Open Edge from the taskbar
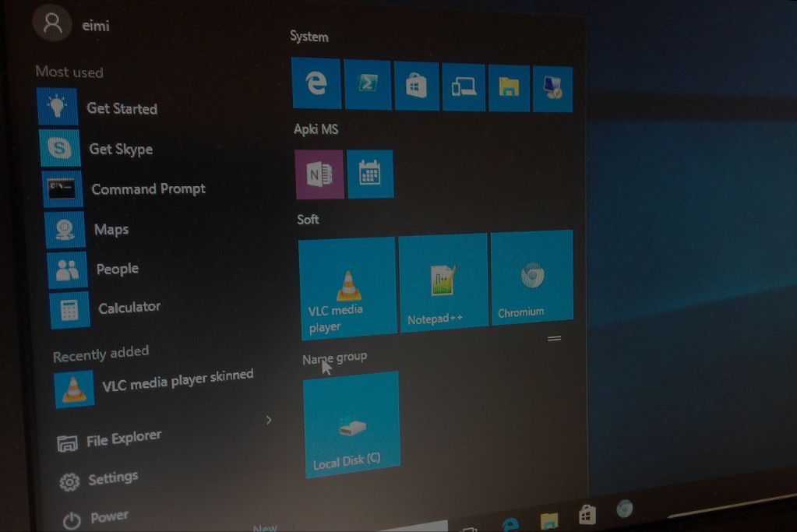Viewport: 797px width, 532px height. 510,524
